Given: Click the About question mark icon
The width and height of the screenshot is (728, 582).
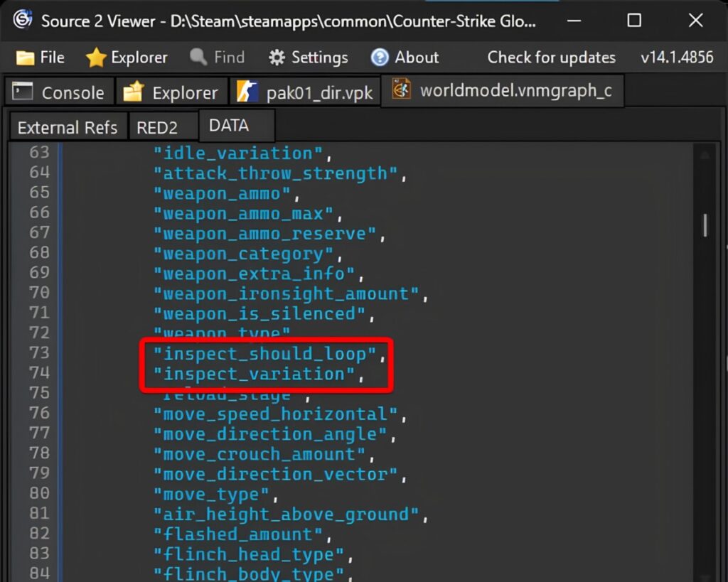Looking at the screenshot, I should (380, 58).
